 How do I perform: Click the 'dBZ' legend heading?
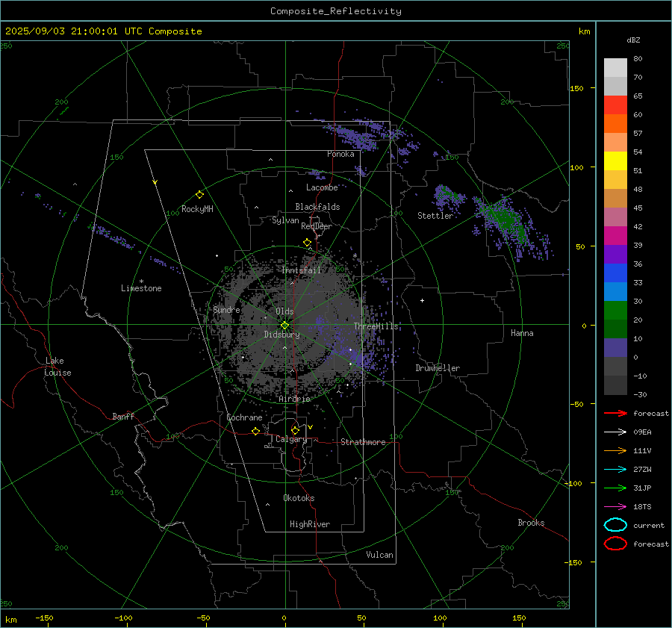pos(633,40)
